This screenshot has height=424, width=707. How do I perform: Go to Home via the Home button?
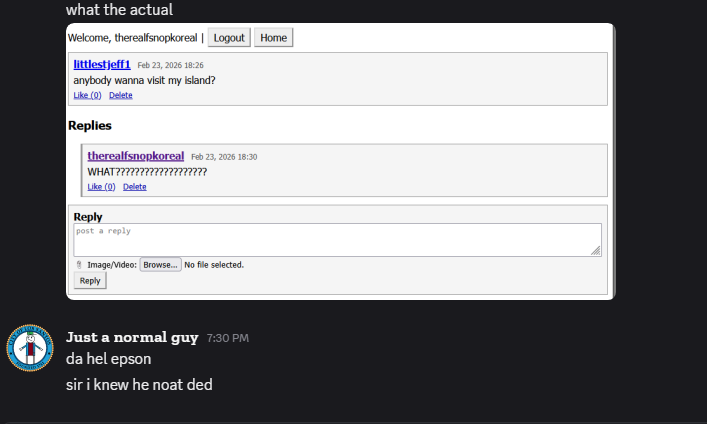(273, 38)
